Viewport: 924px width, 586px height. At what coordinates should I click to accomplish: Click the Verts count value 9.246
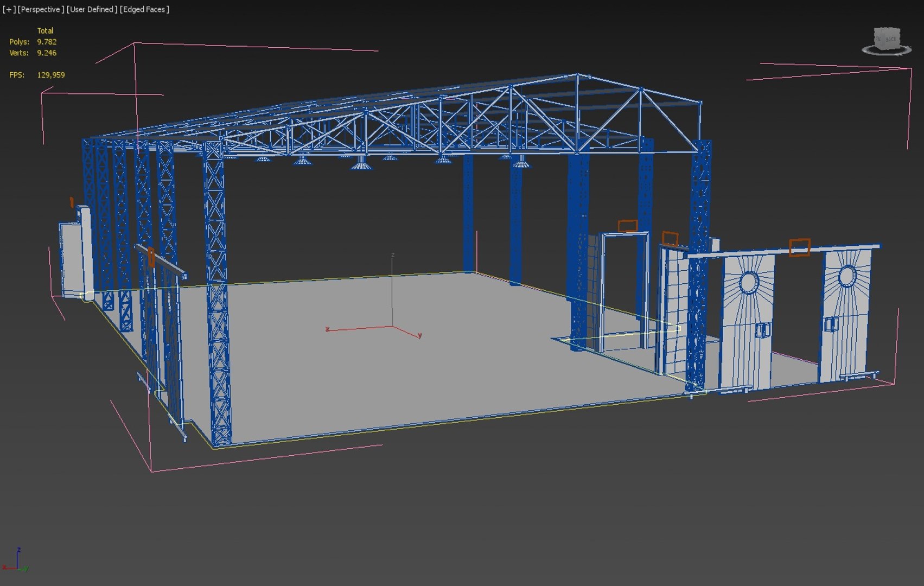[x=47, y=53]
